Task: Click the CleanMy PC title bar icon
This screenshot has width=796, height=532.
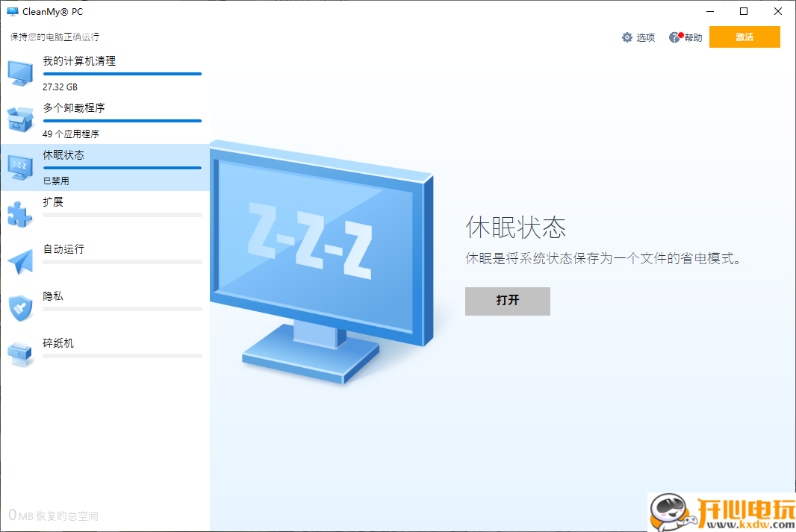Action: (x=12, y=11)
